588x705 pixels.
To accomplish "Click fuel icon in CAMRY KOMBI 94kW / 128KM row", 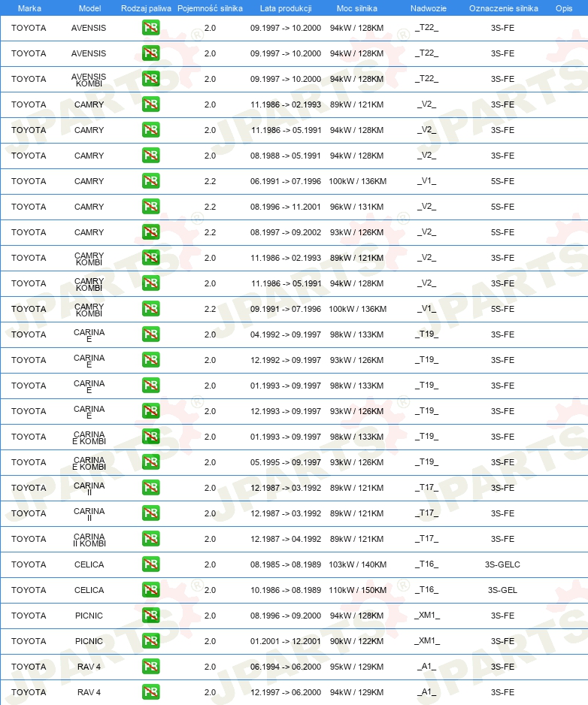I will tap(150, 283).
